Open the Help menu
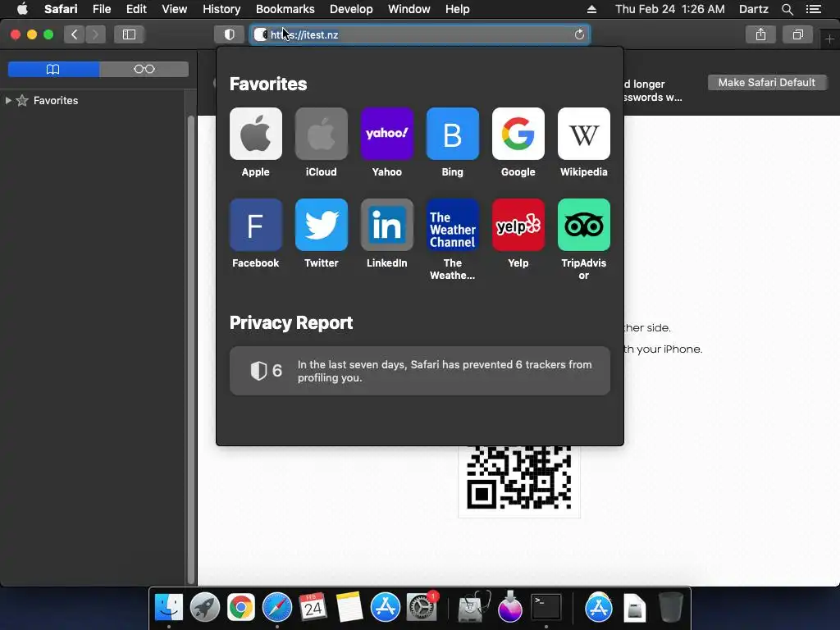The height and width of the screenshot is (630, 840). tap(458, 9)
